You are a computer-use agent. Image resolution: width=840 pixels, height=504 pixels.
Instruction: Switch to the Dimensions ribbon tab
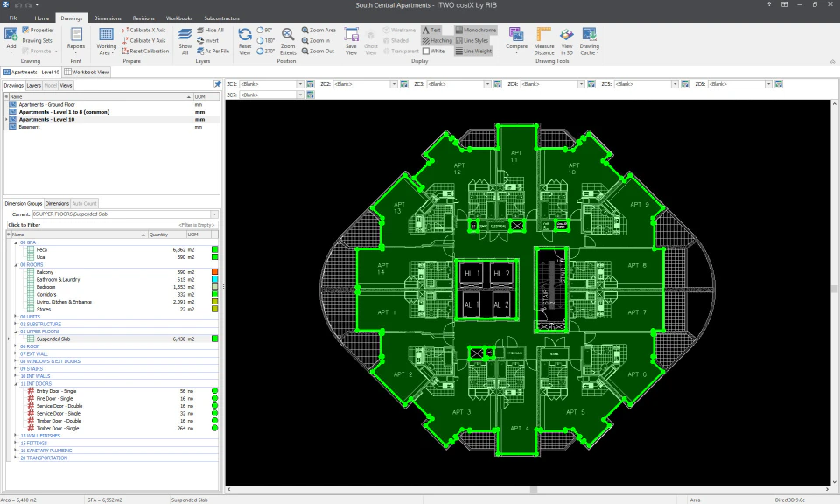pos(107,18)
